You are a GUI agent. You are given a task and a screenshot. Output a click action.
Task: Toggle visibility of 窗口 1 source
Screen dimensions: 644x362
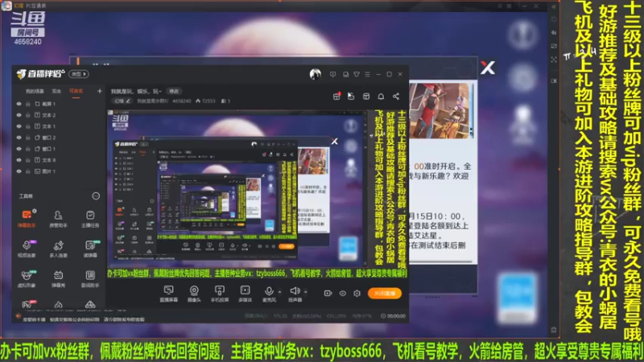coord(19,149)
